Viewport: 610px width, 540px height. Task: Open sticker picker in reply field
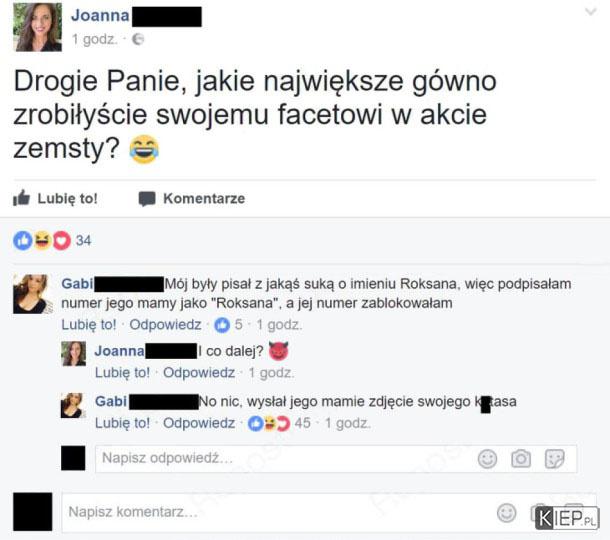554,459
